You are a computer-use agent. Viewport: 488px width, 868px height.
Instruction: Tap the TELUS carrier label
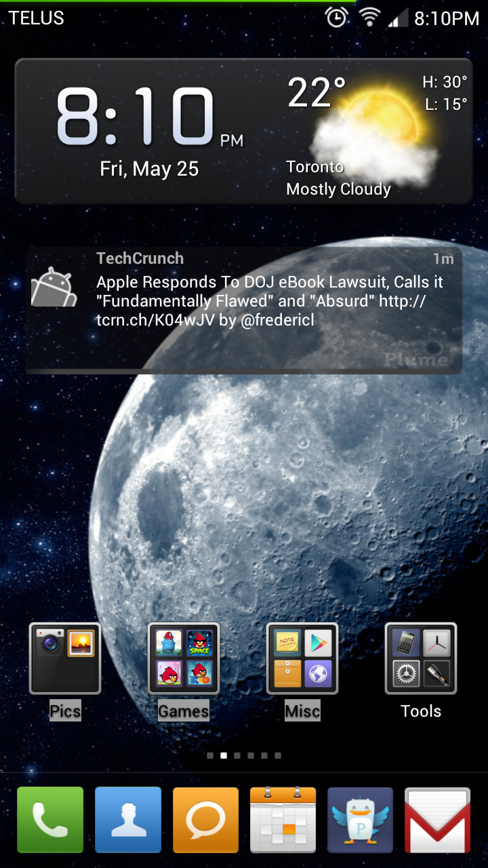coord(37,18)
